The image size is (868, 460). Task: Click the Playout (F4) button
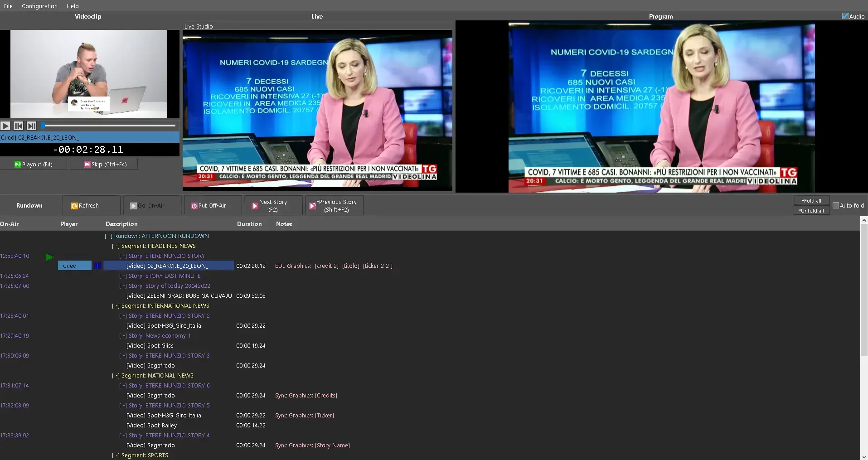pos(34,164)
